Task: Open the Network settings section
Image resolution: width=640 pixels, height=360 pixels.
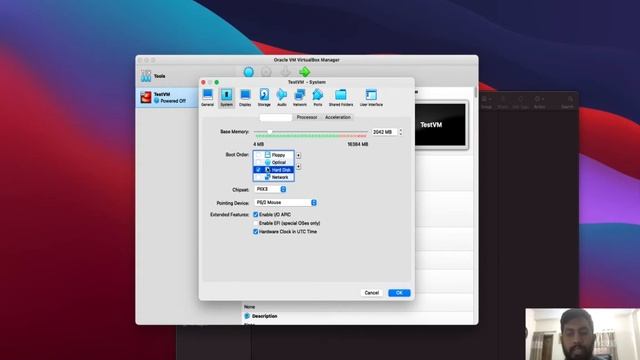Action: coord(300,97)
